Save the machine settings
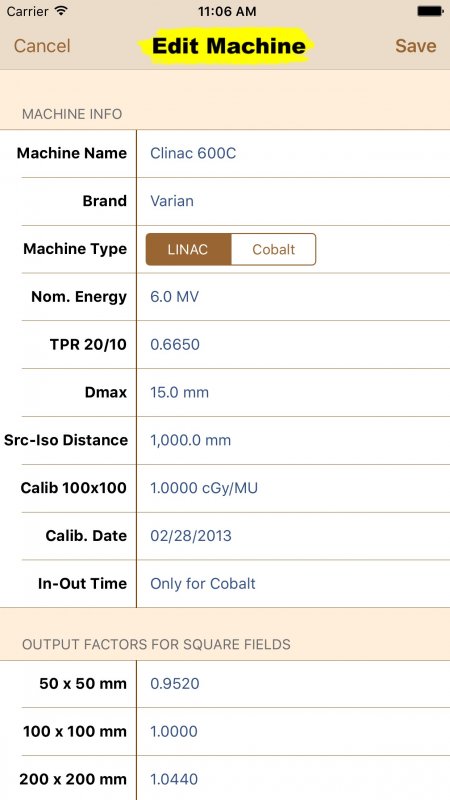450x800 pixels. [415, 46]
